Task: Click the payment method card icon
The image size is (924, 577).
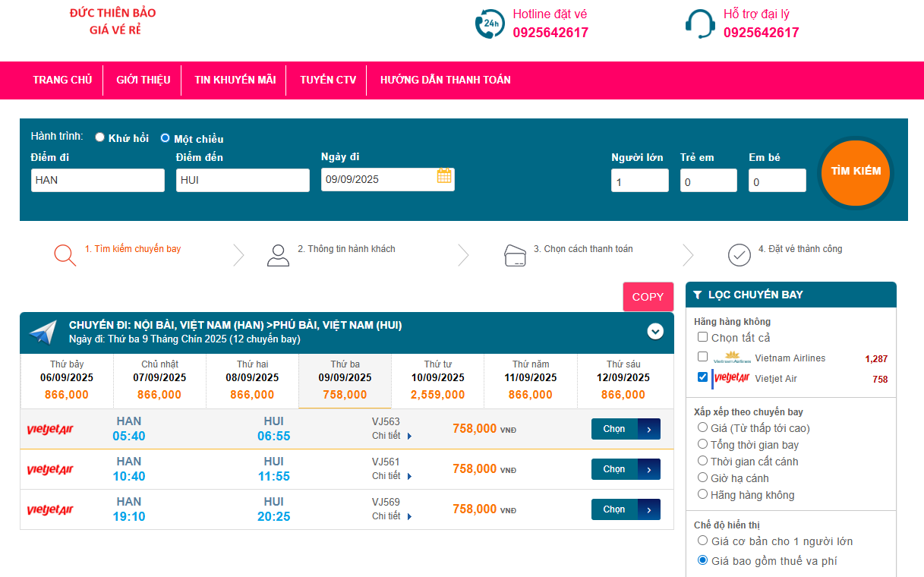Action: (516, 255)
